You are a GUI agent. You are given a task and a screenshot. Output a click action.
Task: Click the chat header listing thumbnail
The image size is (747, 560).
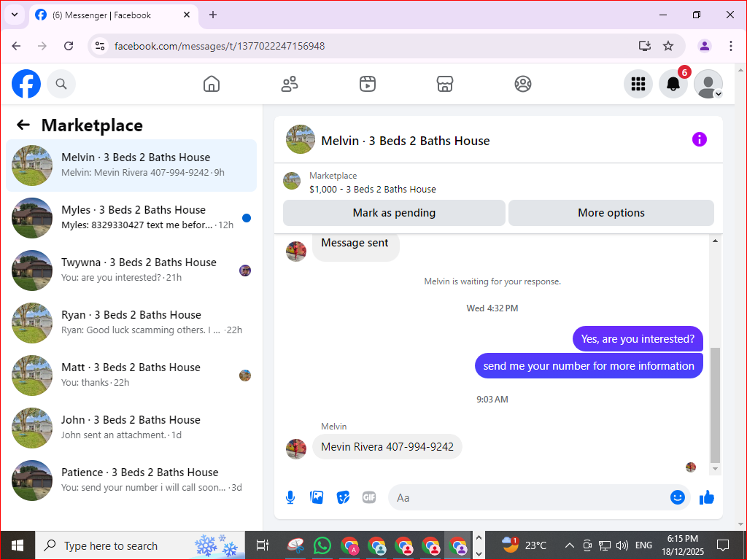[300, 139]
